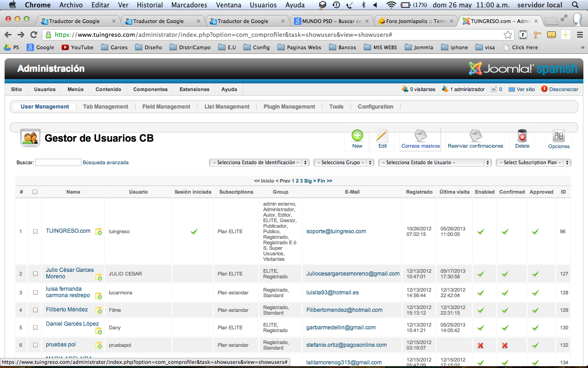Switch to Field Management tab
Image resolution: width=588 pixels, height=368 pixels.
coord(166,107)
